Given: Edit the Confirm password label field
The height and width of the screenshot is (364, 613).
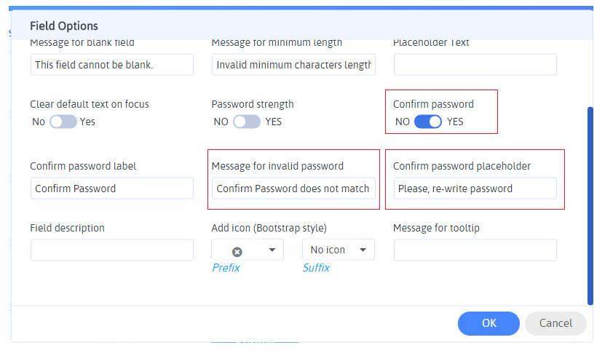Looking at the screenshot, I should 112,189.
